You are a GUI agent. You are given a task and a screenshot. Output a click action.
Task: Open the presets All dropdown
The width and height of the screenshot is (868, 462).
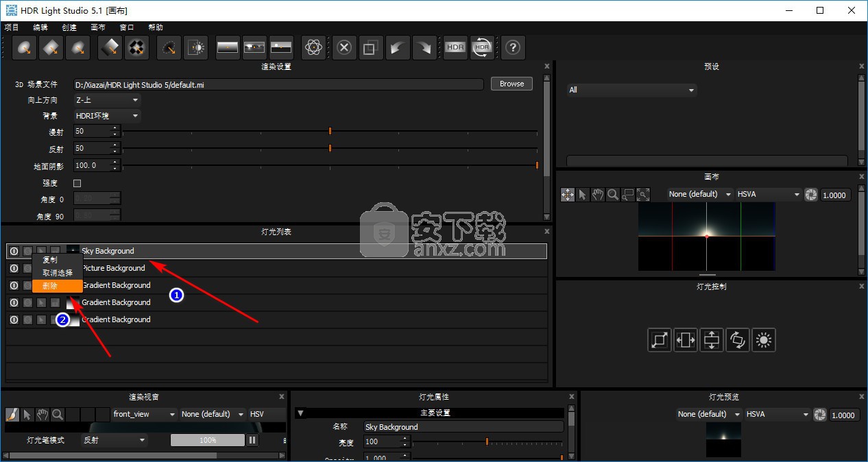click(631, 90)
